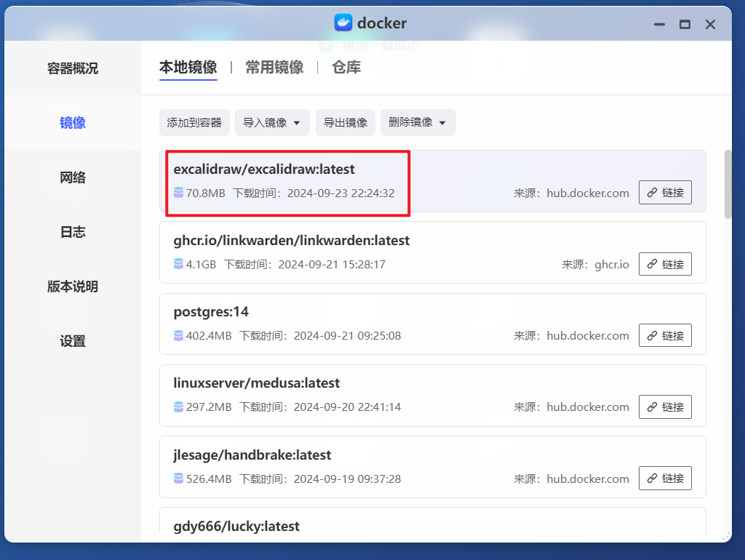Open the 链接 for excalidraw/excalidraw:latest

[x=664, y=192]
